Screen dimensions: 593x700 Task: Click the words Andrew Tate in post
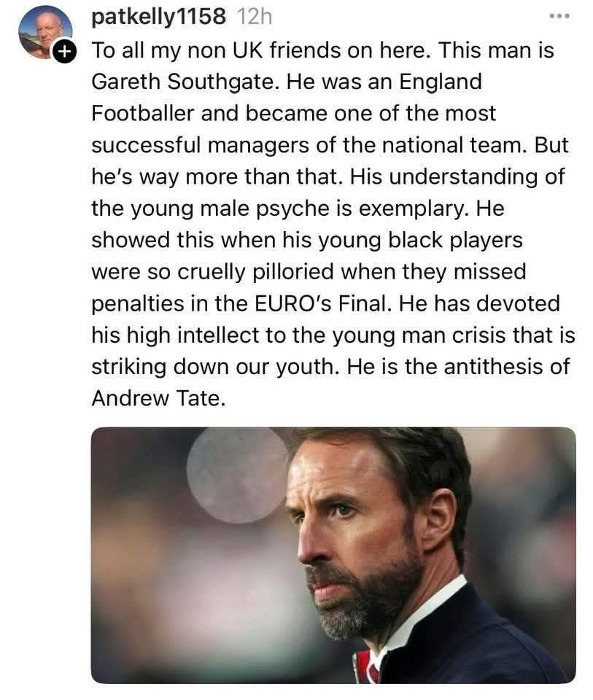158,398
